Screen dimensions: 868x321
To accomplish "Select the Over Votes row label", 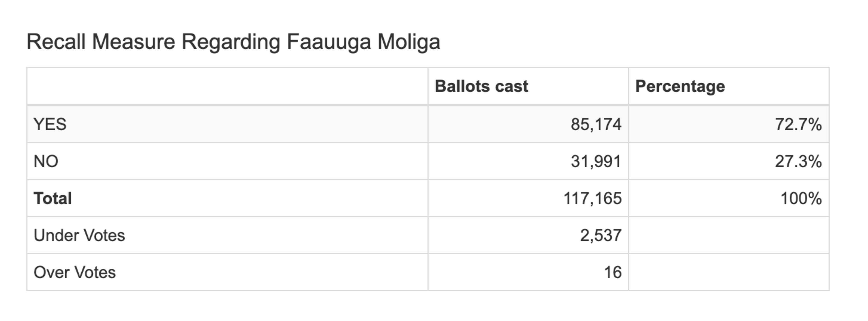I will point(74,272).
